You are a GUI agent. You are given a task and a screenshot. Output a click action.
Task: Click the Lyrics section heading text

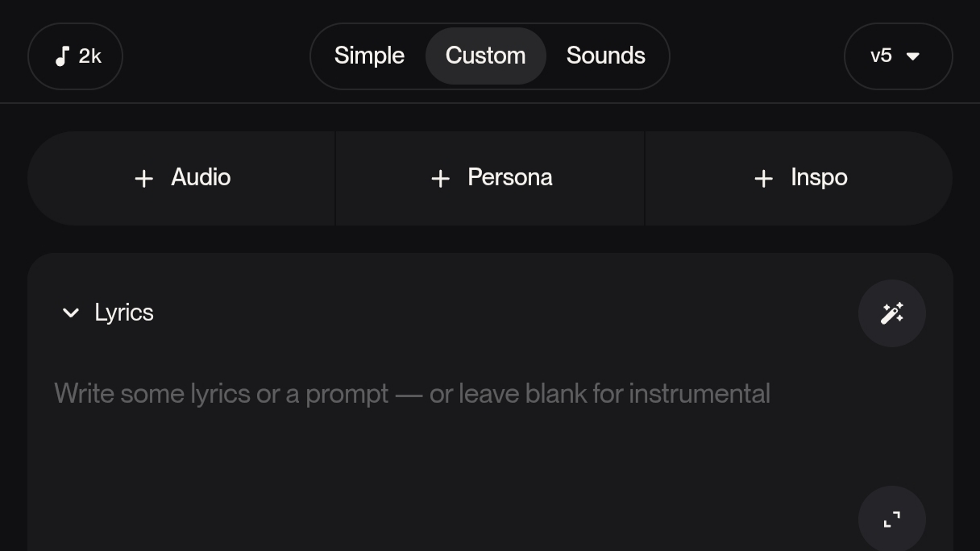(124, 313)
